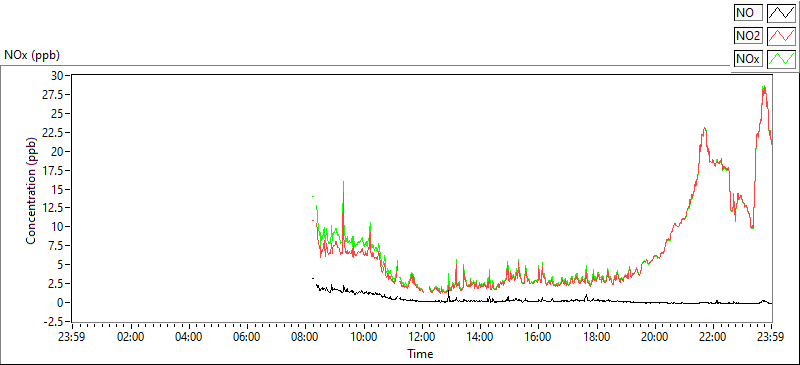The height and width of the screenshot is (365, 800).
Task: Select the NO2 plot legend label
Action: tap(748, 36)
